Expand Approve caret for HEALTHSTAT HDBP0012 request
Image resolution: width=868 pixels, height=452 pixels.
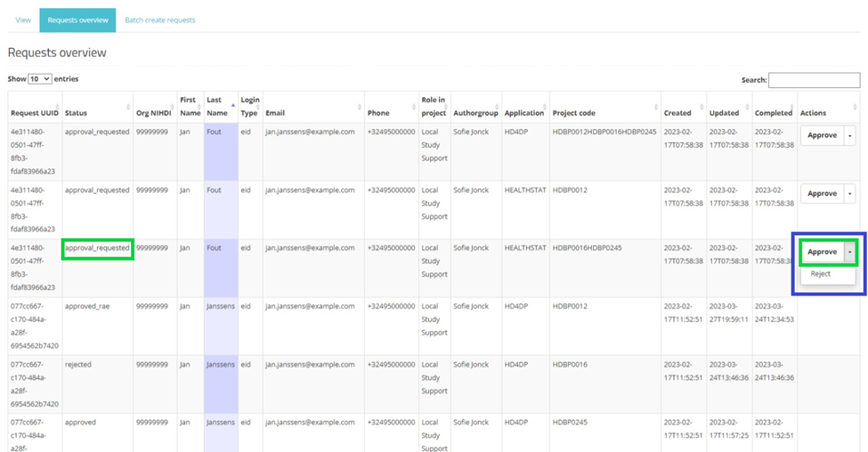(x=849, y=193)
